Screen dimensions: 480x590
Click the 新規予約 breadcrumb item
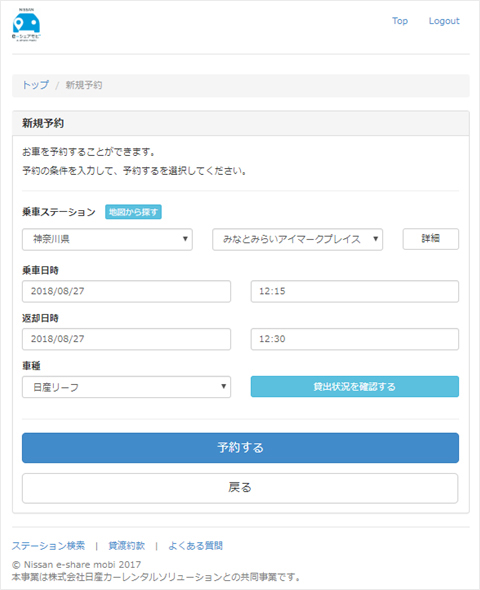84,85
